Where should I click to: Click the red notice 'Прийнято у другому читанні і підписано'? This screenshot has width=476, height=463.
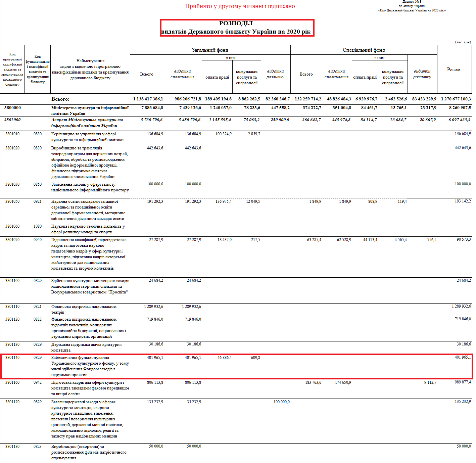point(240,6)
